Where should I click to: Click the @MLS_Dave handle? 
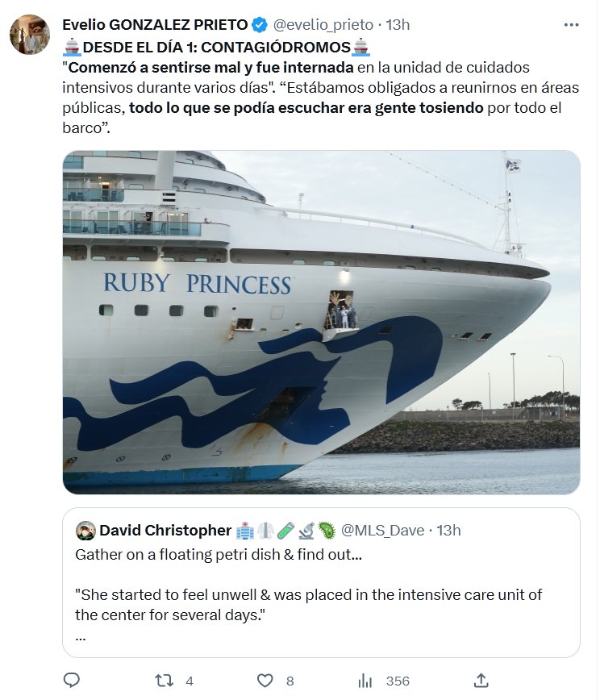tap(383, 530)
